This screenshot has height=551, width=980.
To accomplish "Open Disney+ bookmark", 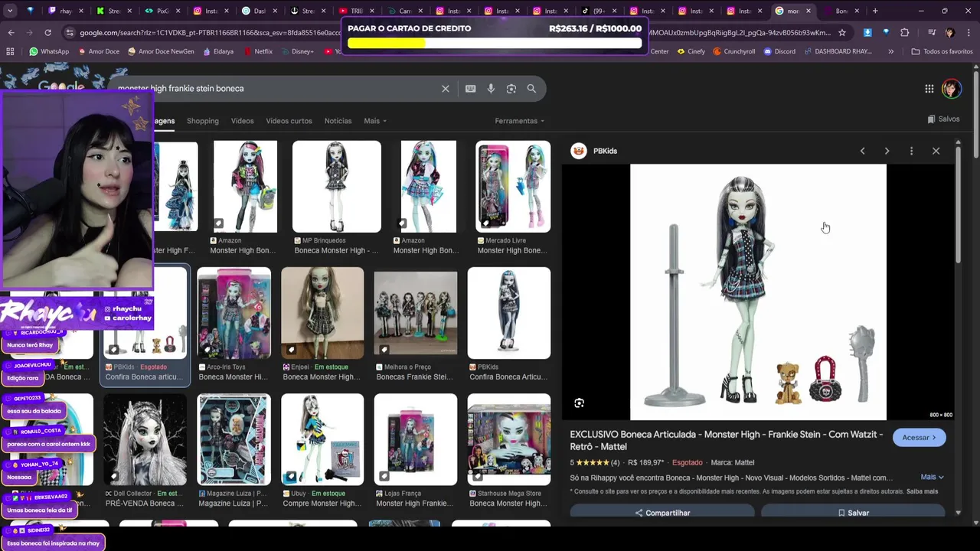I will pos(297,51).
